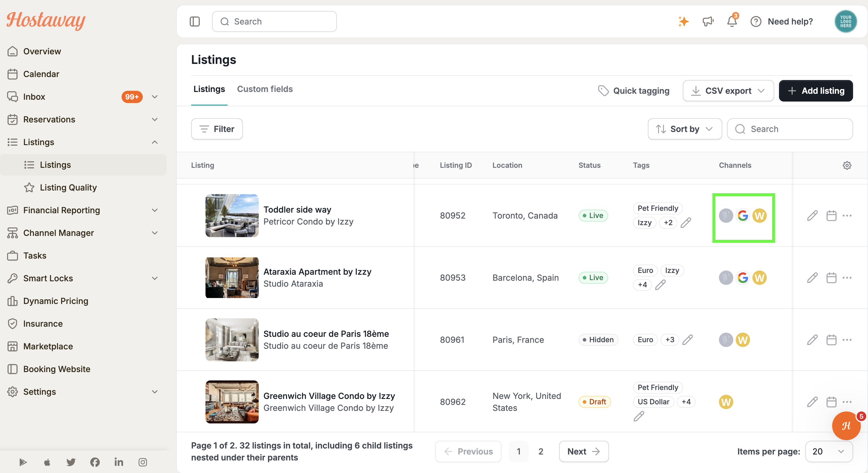Open more options for Greenwich Village Condo
This screenshot has height=473, width=868.
(x=847, y=402)
